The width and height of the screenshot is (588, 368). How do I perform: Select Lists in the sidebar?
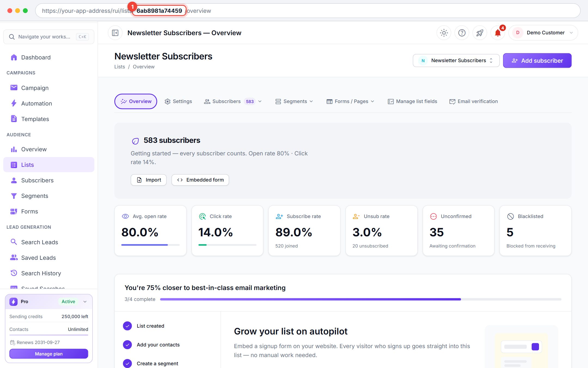49,165
